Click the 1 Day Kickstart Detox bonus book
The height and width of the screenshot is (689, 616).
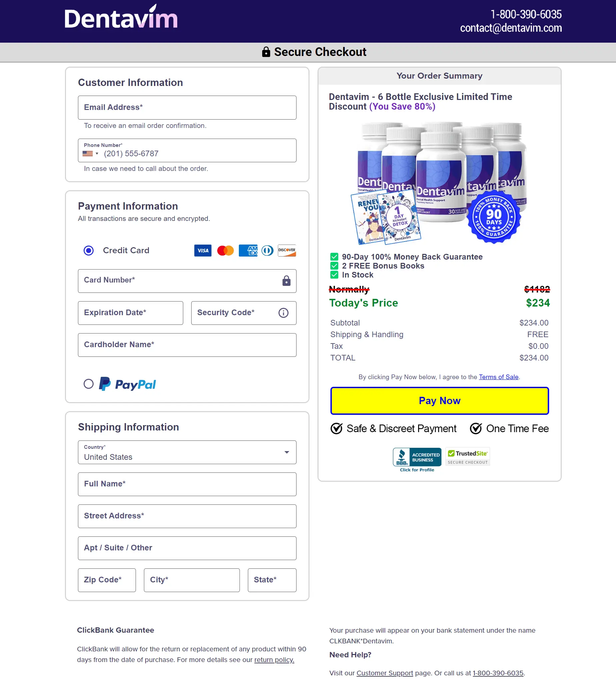(x=399, y=217)
